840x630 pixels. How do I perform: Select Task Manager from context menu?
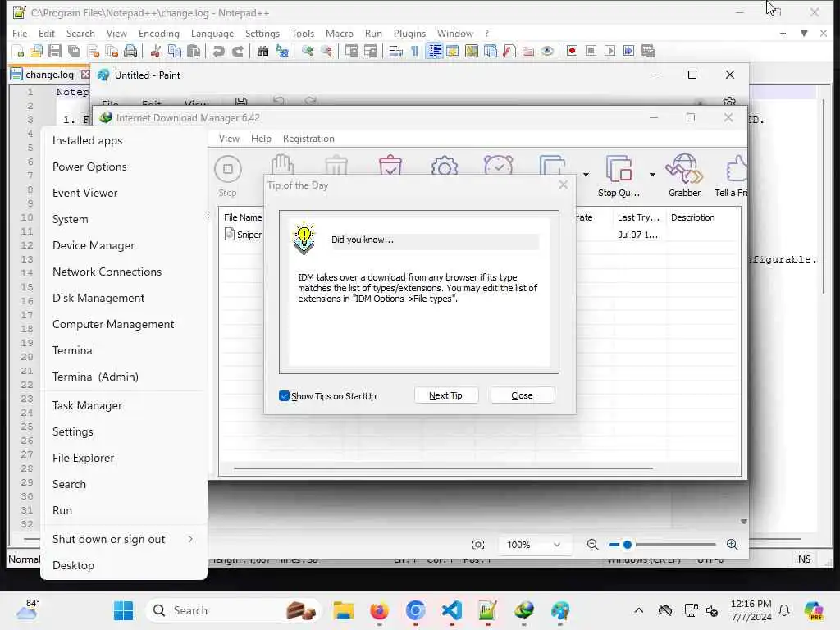click(x=123, y=405)
